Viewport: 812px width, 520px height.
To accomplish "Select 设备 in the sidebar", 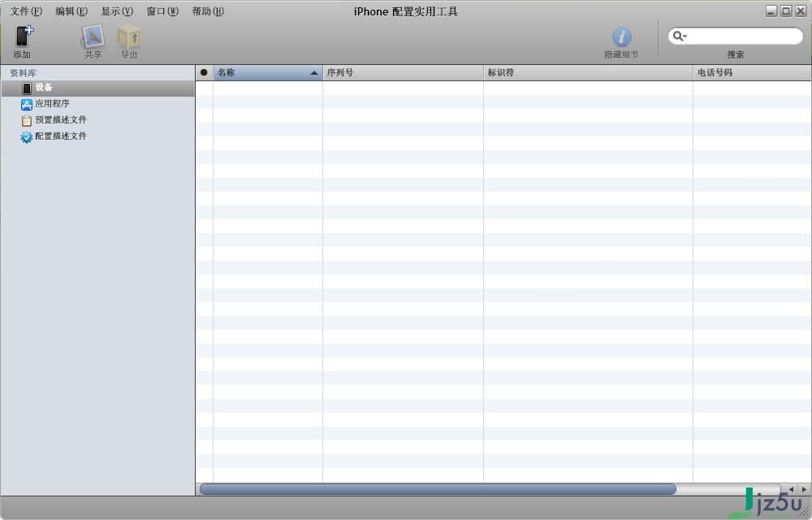I will 98,88.
